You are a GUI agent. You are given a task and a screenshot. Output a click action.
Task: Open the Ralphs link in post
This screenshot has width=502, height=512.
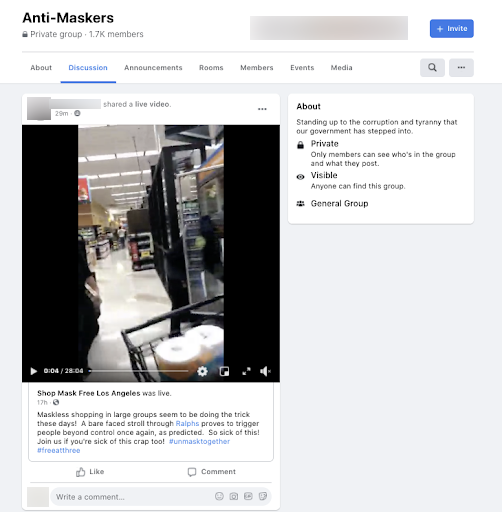[x=187, y=423]
